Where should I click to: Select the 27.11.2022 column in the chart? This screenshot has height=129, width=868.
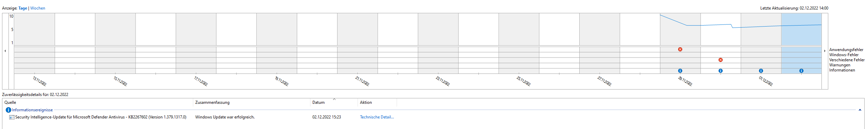(599, 43)
